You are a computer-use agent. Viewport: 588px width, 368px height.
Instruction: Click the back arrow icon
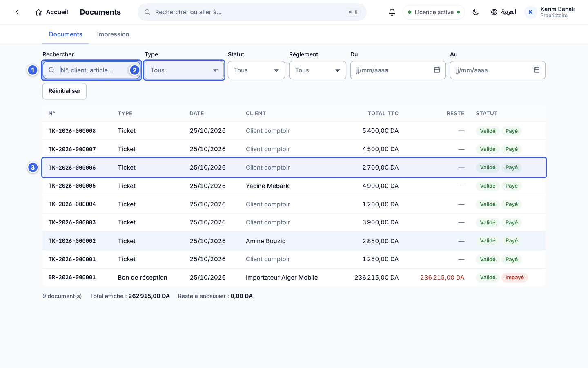[x=17, y=12]
